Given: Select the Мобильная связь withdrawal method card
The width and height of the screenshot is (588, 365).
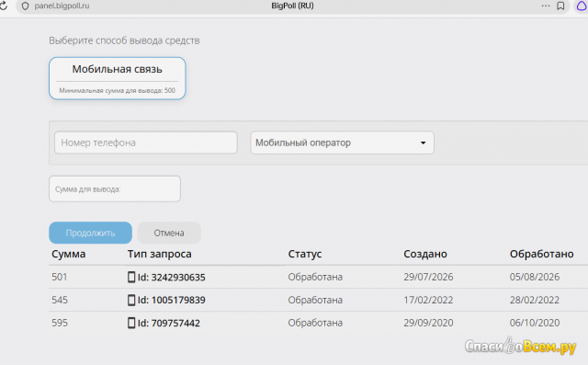Looking at the screenshot, I should click(118, 78).
